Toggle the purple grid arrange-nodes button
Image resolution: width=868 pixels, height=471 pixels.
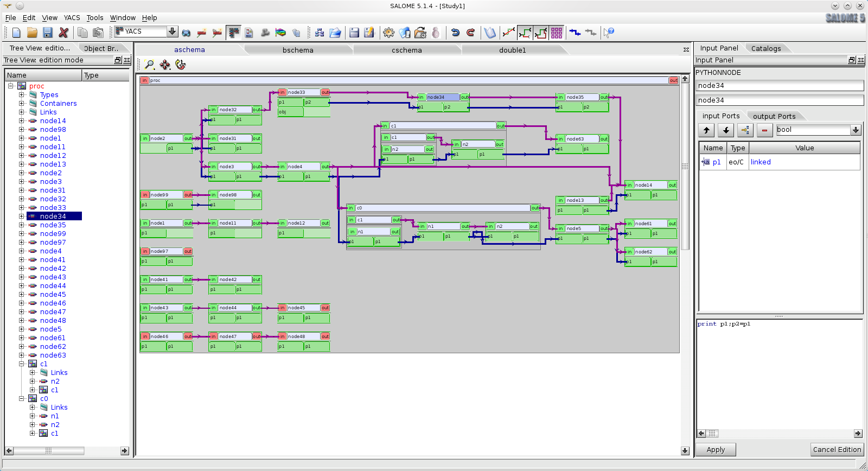tap(557, 33)
